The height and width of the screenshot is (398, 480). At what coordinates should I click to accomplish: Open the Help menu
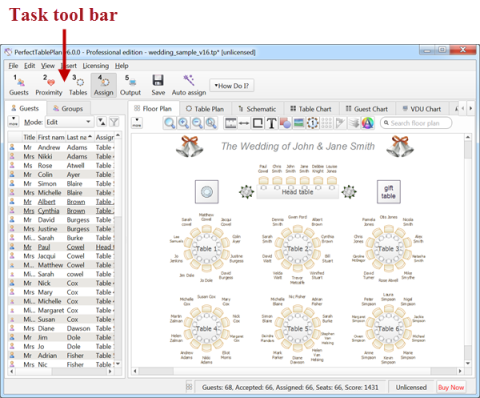[122, 66]
